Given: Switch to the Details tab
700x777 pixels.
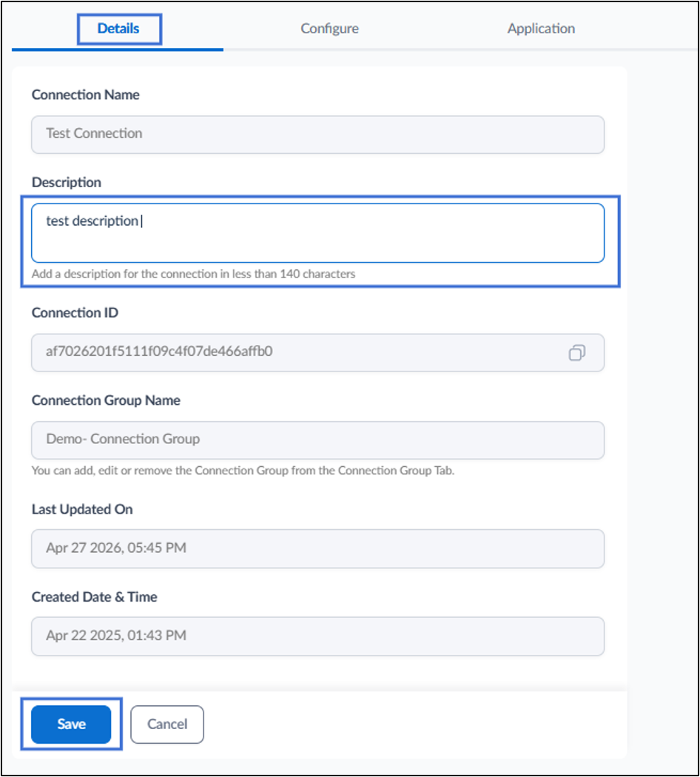Looking at the screenshot, I should 118,29.
